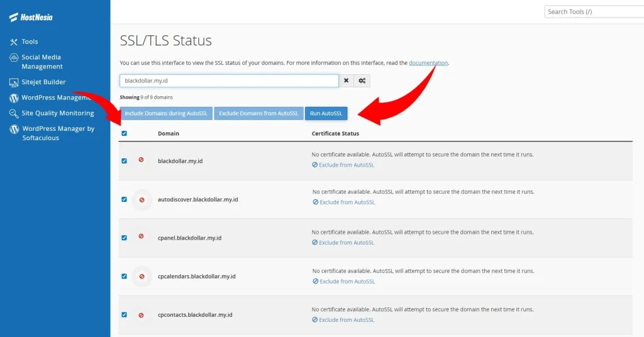Click WordPress Management logo icon
This screenshot has height=337, width=644.
tap(14, 98)
